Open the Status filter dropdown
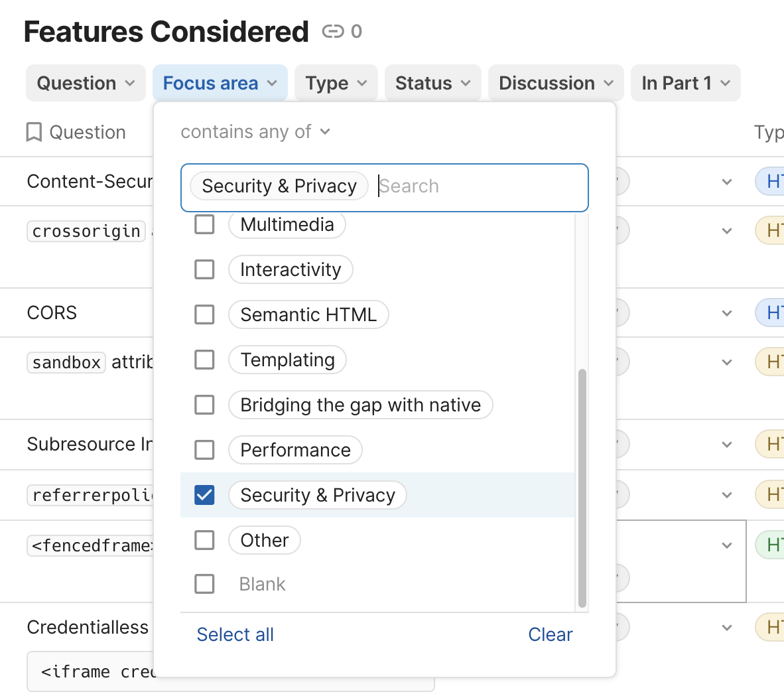784x698 pixels. 432,82
